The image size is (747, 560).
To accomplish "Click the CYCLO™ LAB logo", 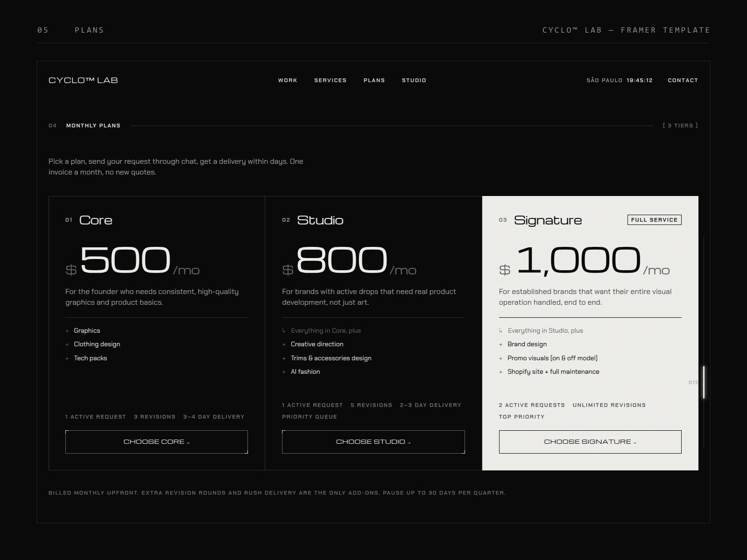I will tap(83, 80).
